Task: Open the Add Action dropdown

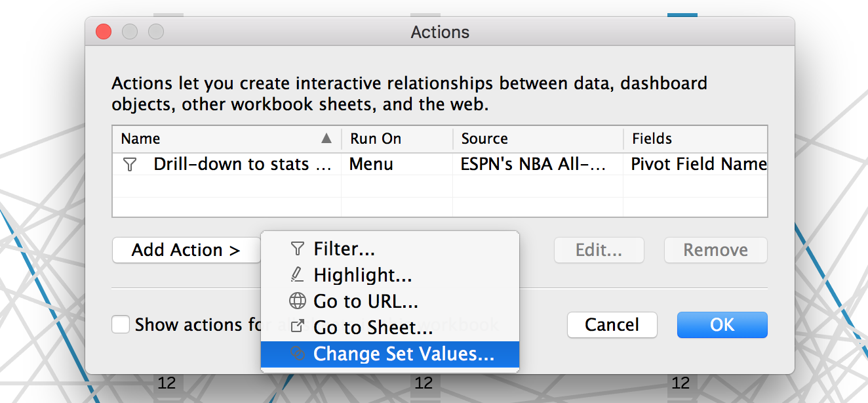Action: [186, 249]
